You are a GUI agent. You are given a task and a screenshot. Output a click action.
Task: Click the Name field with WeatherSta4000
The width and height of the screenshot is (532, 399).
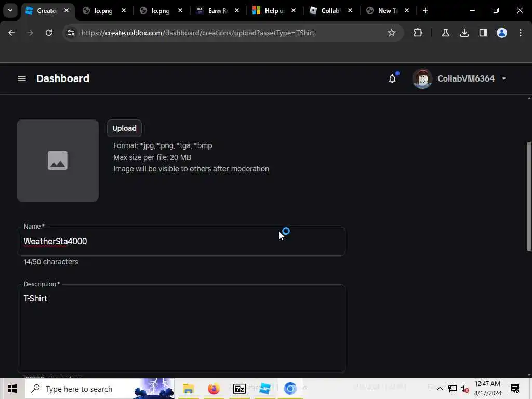(x=181, y=241)
